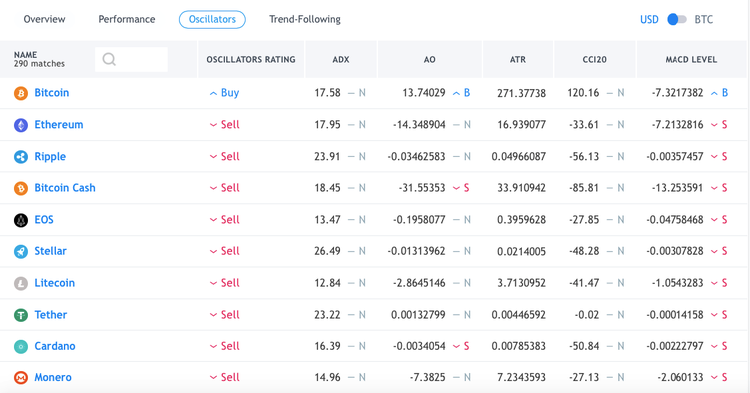Viewport: 750px width, 393px height.
Task: Click Cardano's ATR value 0.00785383
Action: pos(518,346)
